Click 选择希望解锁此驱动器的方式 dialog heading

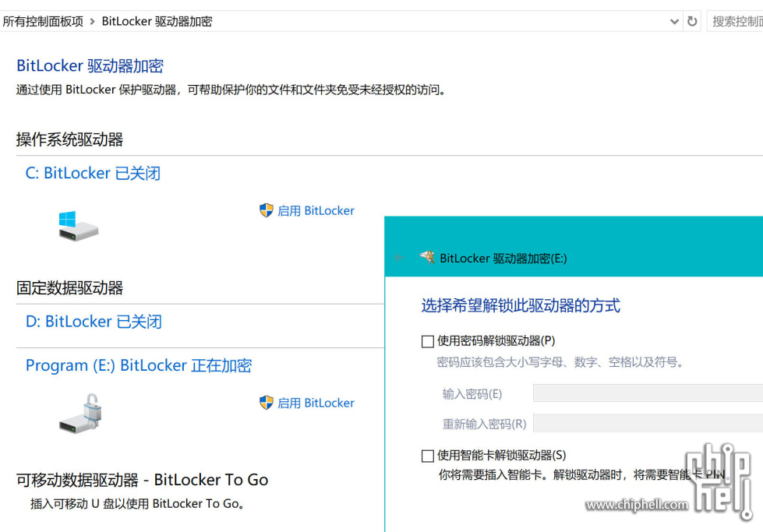[521, 306]
